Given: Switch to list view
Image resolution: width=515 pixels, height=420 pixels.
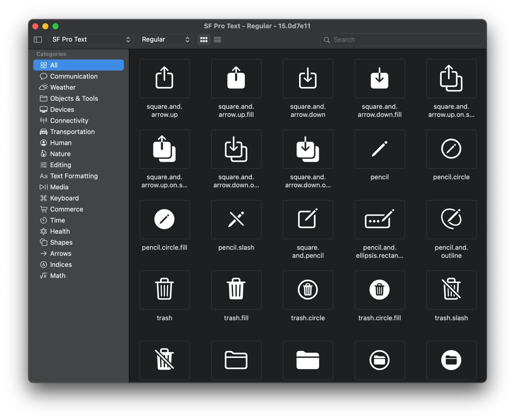Looking at the screenshot, I should (x=217, y=39).
